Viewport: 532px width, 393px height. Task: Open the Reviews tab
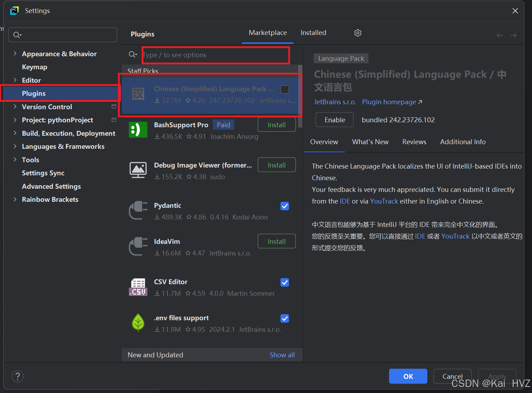(x=414, y=142)
